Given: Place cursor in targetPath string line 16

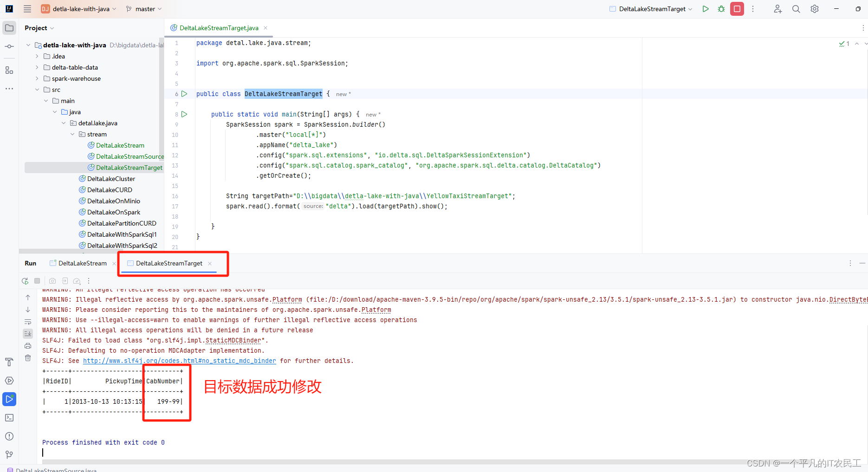Looking at the screenshot, I should pos(404,196).
